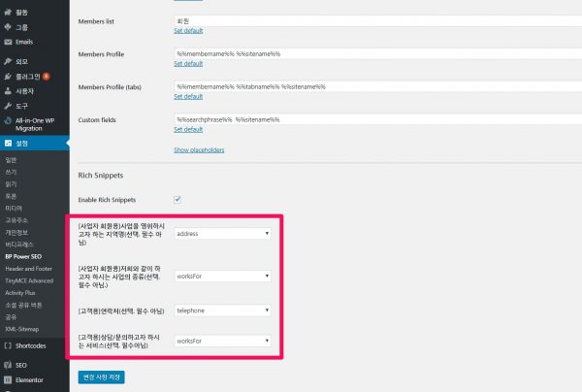This screenshot has width=582, height=392.
Task: Open 플러그인 plugins icon
Action: click(x=8, y=77)
